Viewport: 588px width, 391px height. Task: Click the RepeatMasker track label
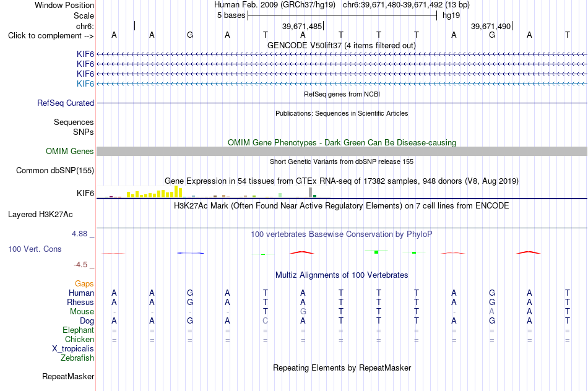[x=68, y=376]
